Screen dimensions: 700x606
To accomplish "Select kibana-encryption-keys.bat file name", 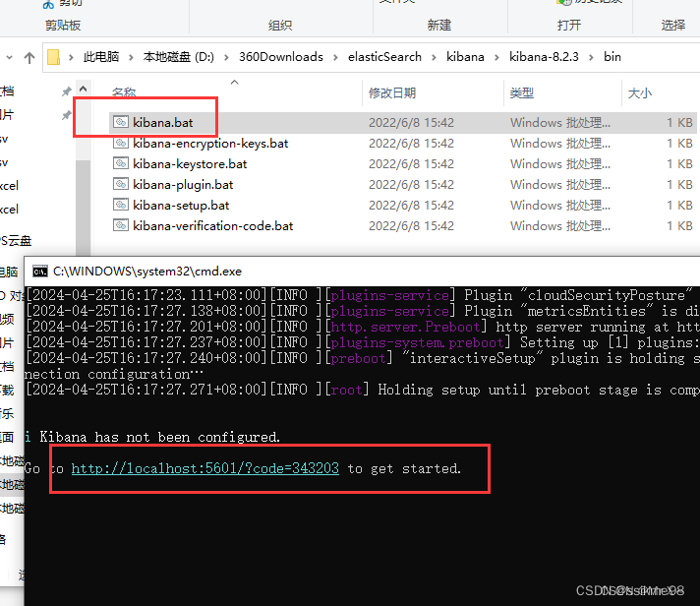I will point(210,143).
